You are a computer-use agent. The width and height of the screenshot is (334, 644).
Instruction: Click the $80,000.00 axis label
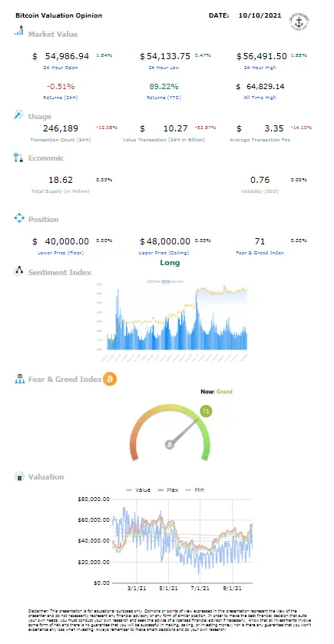(x=94, y=499)
